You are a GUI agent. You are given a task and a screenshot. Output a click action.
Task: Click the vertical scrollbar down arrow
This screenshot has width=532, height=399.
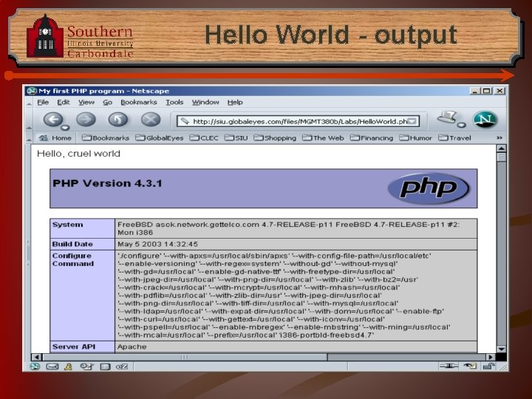coord(501,349)
